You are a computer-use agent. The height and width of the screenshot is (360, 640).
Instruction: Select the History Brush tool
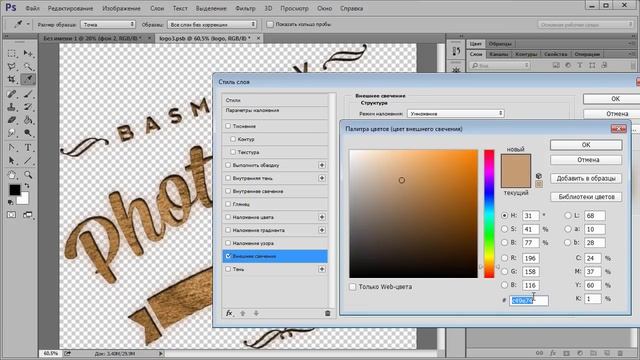(28, 107)
